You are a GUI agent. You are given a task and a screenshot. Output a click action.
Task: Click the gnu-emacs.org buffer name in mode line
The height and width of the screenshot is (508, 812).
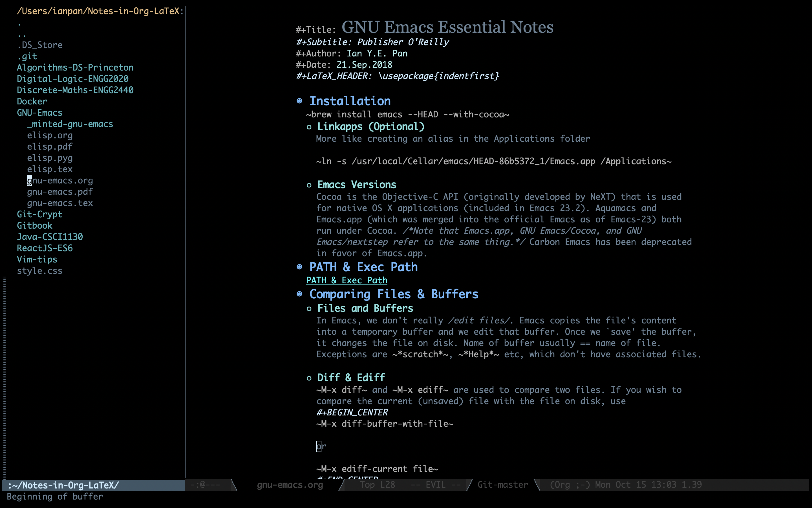click(x=290, y=485)
